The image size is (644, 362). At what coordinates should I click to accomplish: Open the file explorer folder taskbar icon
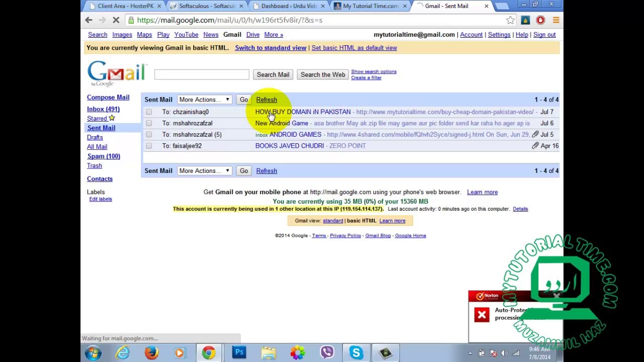[x=268, y=353]
